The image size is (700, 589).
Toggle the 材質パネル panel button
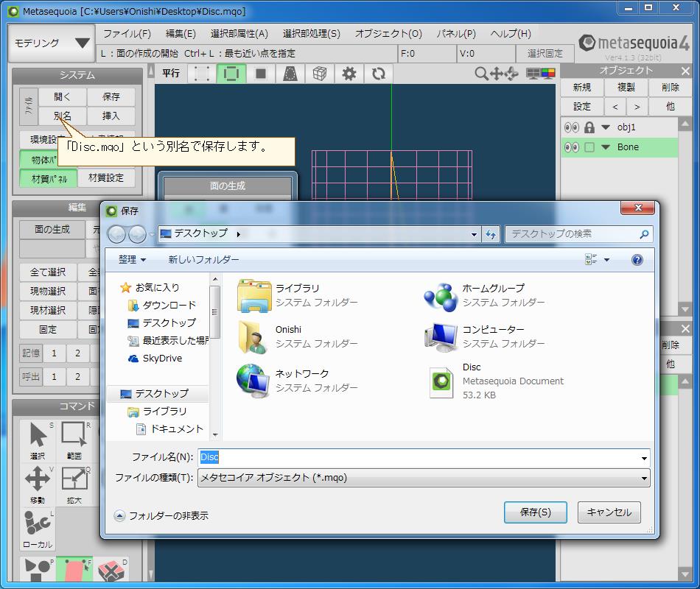tap(47, 177)
